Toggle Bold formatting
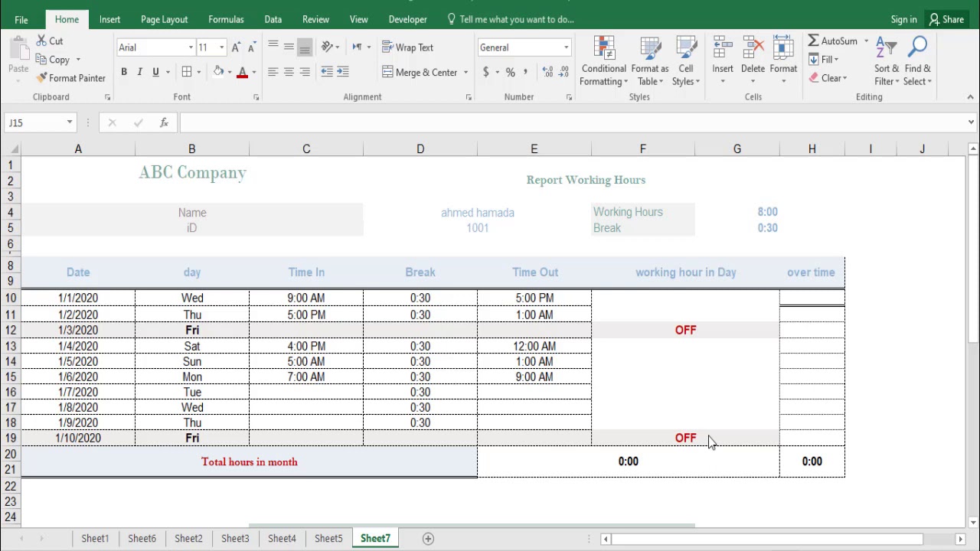Screen dimensions: 980x551 (123, 72)
